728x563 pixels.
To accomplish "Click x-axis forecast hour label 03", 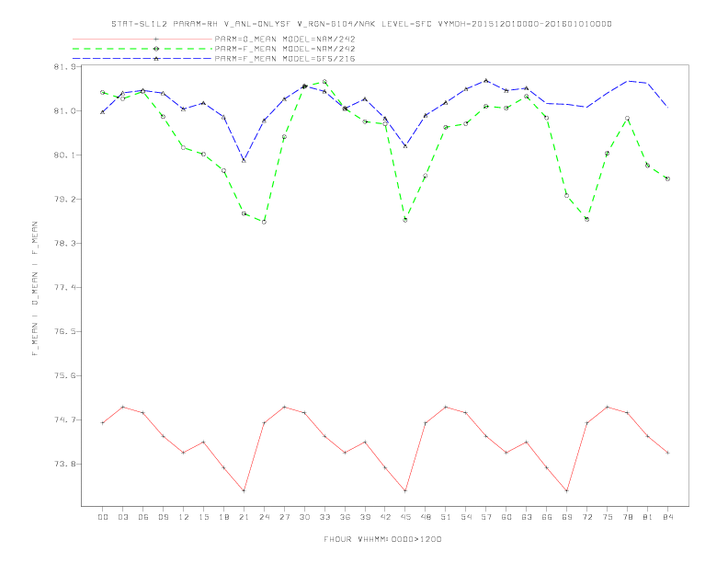I will (122, 517).
